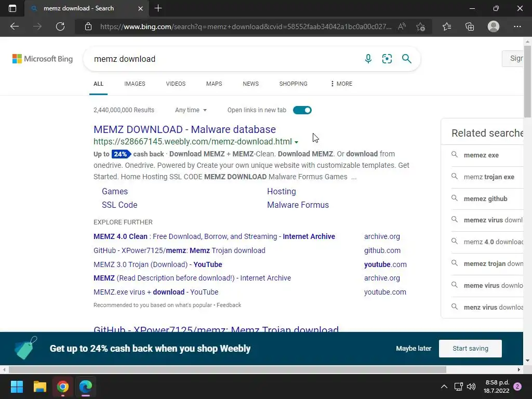Viewport: 532px width, 399px height.
Task: Open the volume speaker icon in the tray
Action: pyautogui.click(x=471, y=387)
